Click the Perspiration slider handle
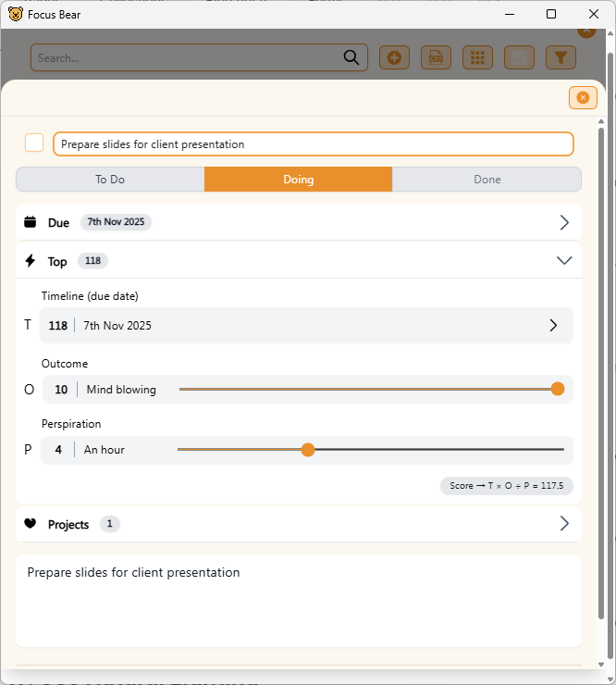Image resolution: width=616 pixels, height=685 pixels. coord(308,450)
